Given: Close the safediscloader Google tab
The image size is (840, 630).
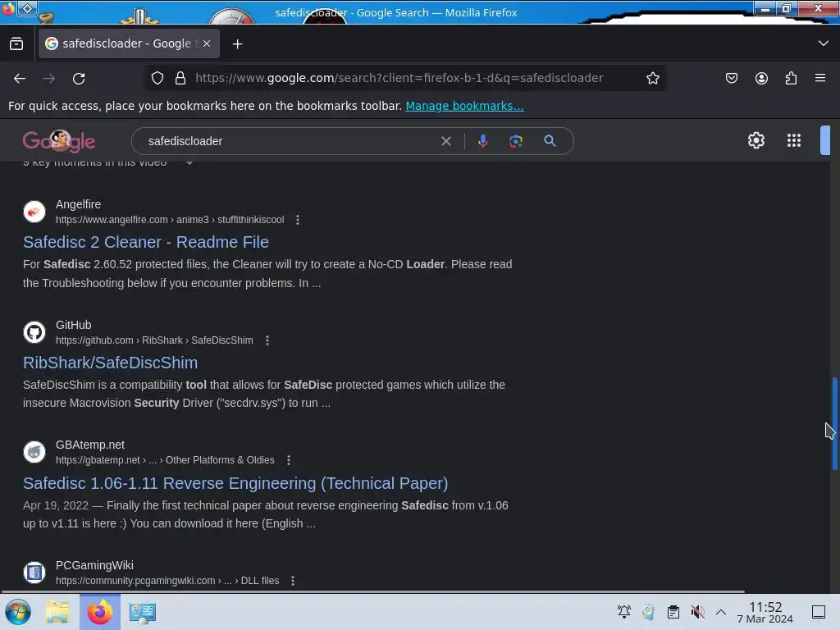Looking at the screenshot, I should click(x=207, y=43).
